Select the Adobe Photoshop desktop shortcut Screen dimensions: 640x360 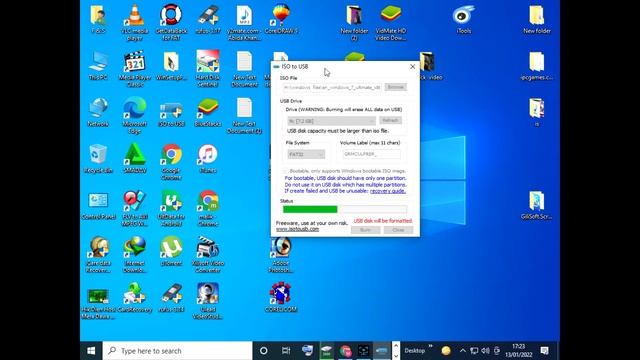tap(281, 255)
